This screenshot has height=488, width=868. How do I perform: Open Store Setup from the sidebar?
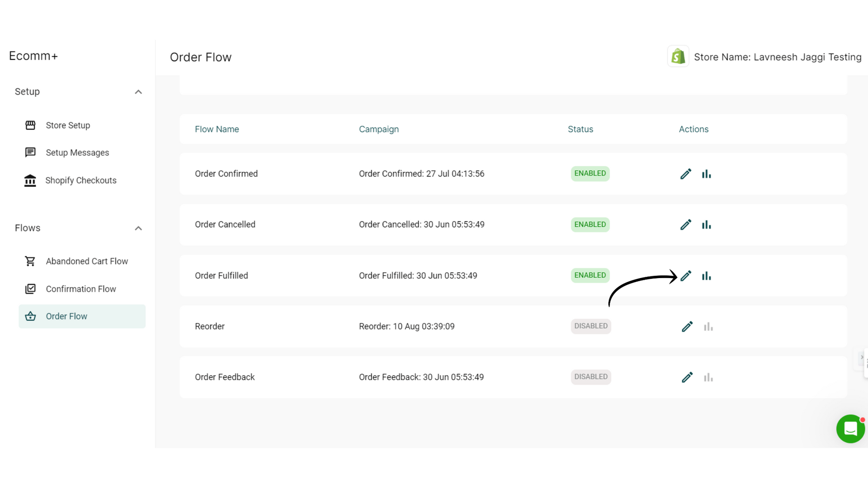click(x=68, y=125)
